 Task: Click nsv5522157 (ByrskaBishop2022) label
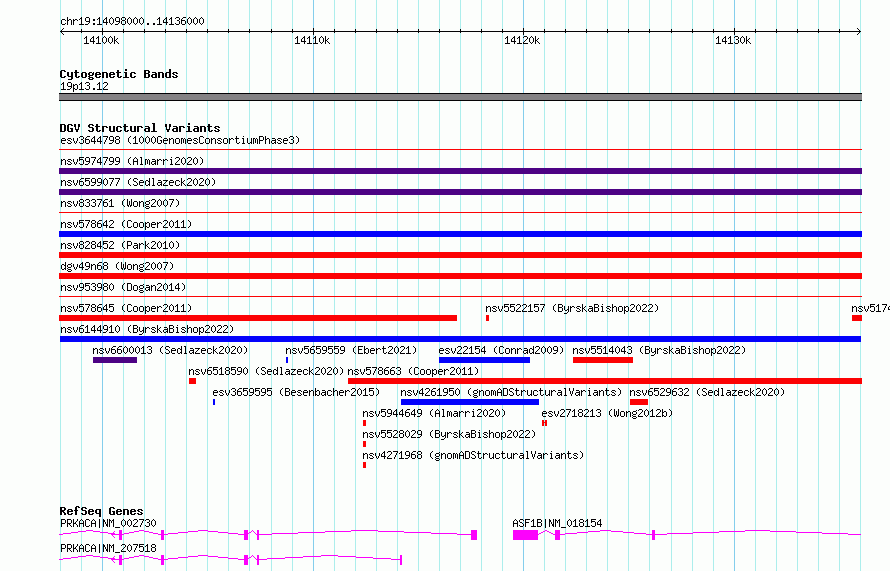[572, 308]
